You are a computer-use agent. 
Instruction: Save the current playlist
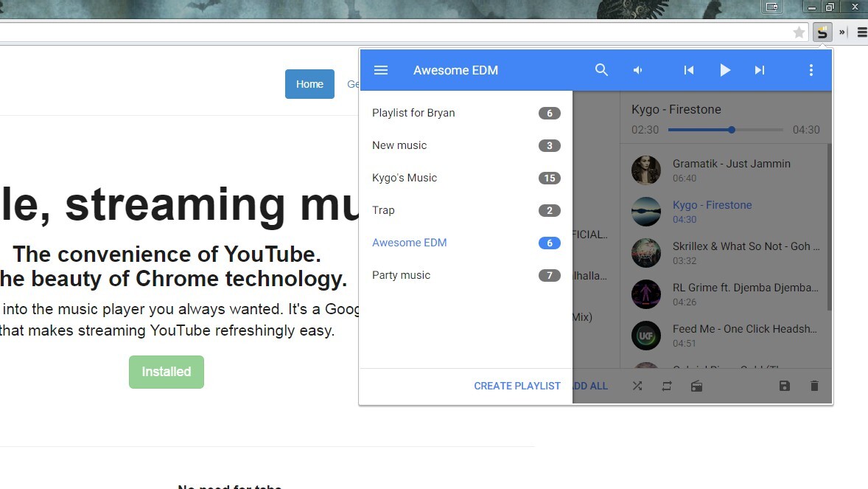(x=784, y=385)
